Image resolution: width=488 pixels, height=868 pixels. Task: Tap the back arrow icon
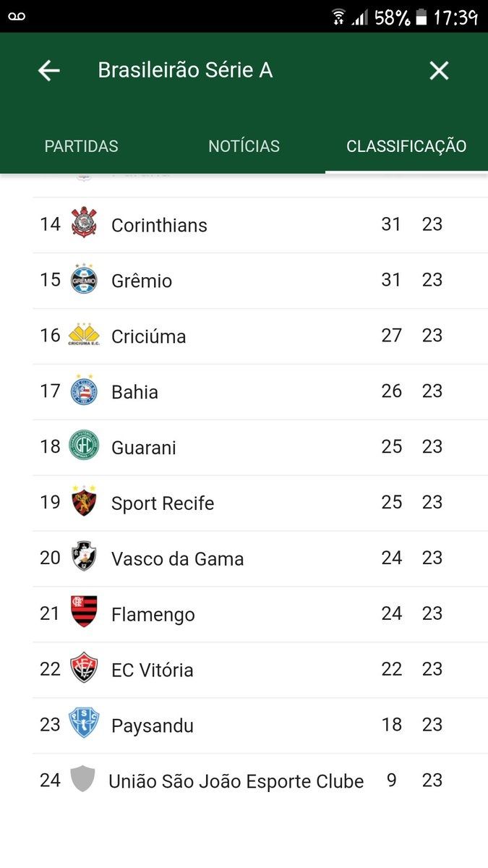coord(48,70)
